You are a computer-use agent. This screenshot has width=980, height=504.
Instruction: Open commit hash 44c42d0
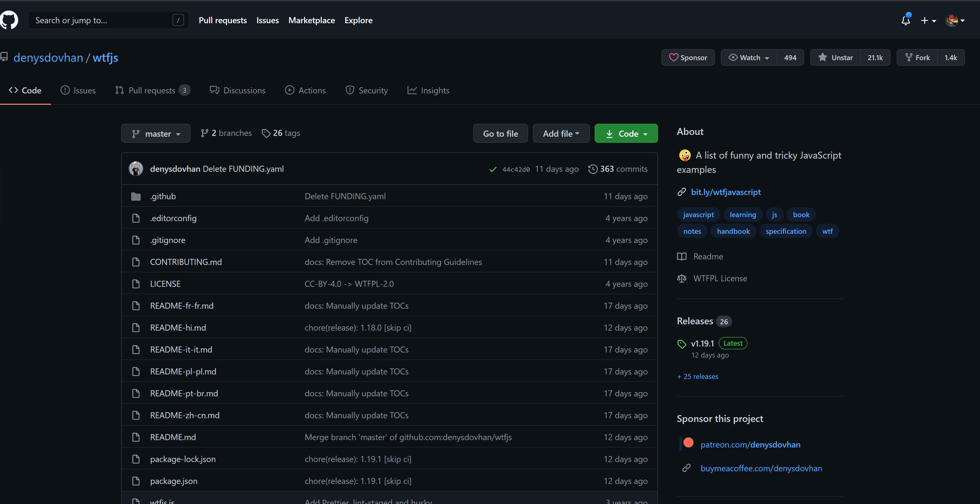click(x=516, y=169)
